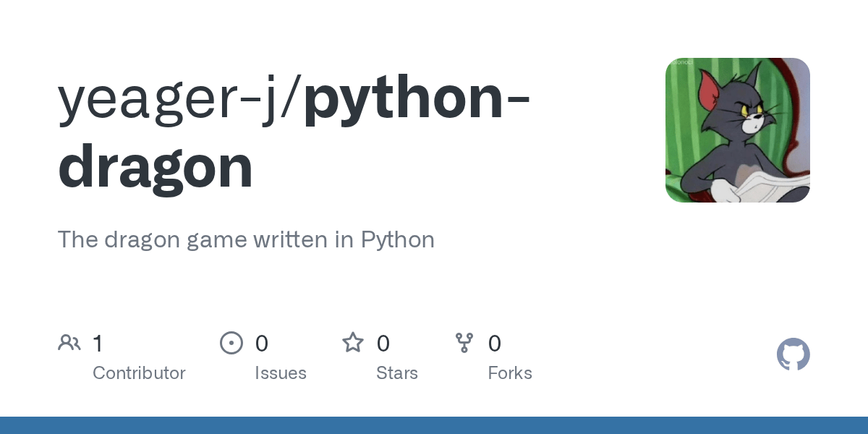Click "The dragon game" at description start
This screenshot has height=434, width=868.
[145, 239]
